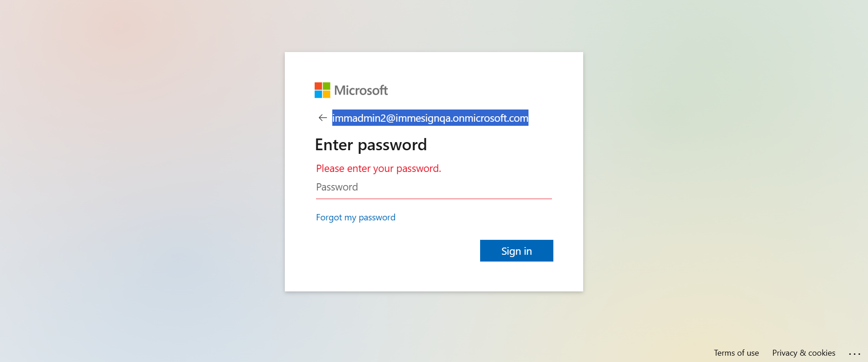Click the red square of Microsoft logo
This screenshot has height=362, width=868.
pyautogui.click(x=318, y=86)
